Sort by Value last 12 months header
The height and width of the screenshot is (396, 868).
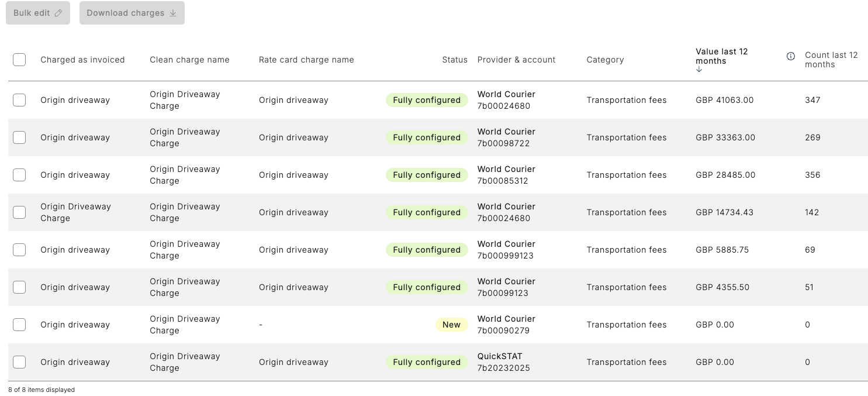(721, 56)
